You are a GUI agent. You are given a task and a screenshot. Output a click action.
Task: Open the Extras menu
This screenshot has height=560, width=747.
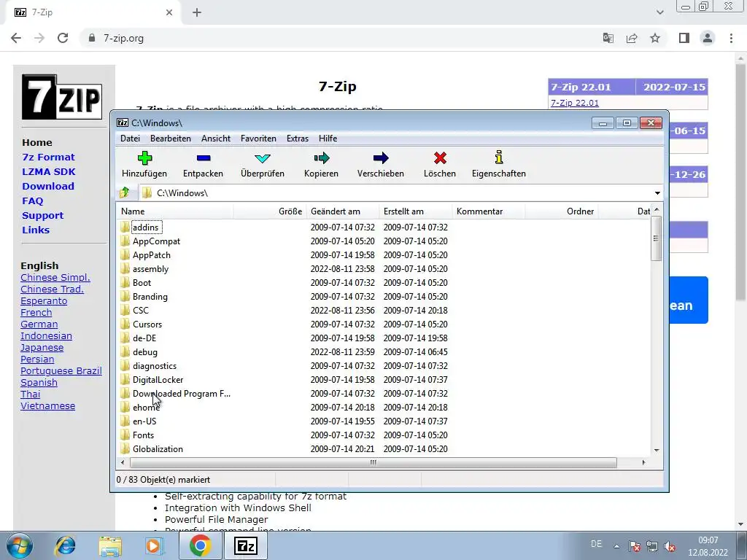pos(298,138)
